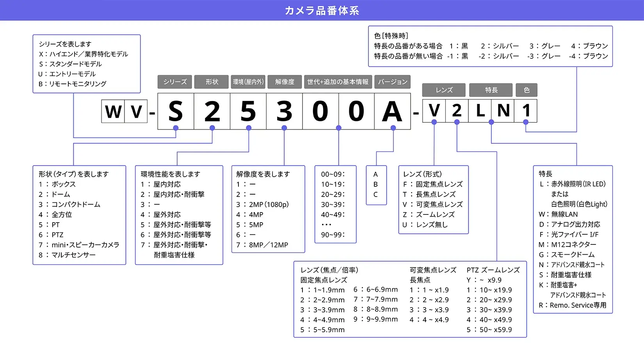
Task: Click 'U：エントリーモデル' line
Action: (67, 74)
